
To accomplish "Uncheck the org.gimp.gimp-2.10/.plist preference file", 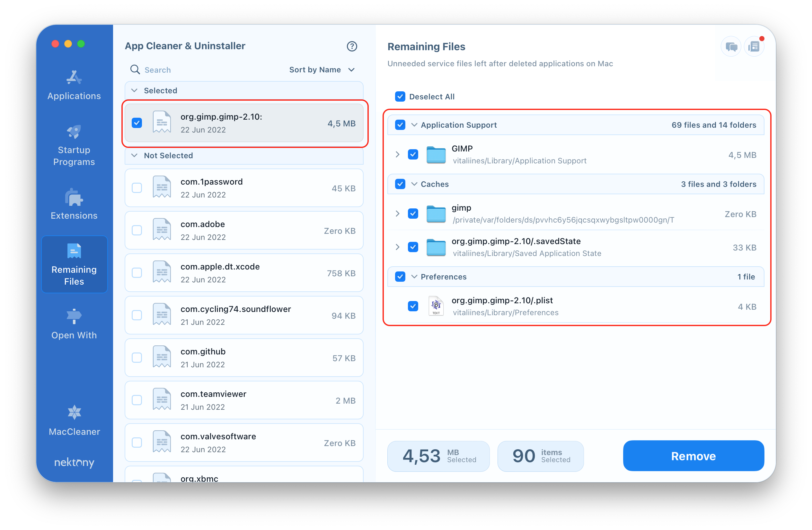I will pyautogui.click(x=413, y=306).
